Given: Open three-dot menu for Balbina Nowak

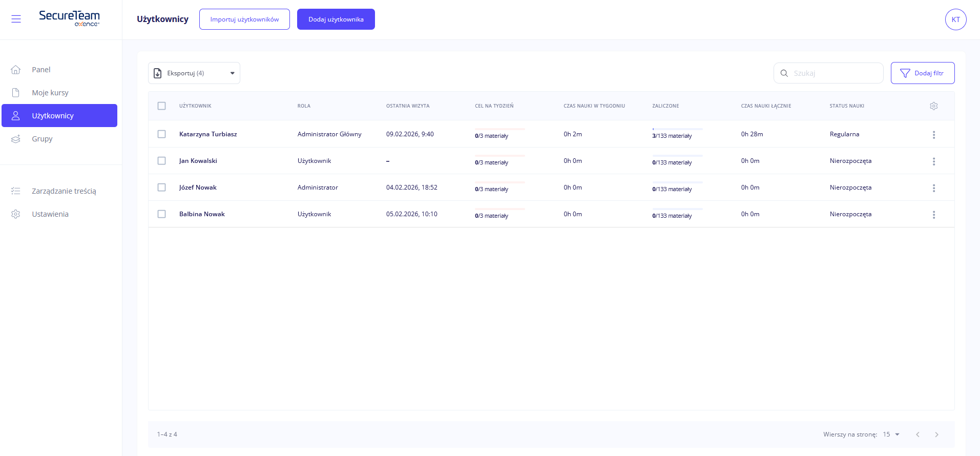Looking at the screenshot, I should (x=933, y=215).
